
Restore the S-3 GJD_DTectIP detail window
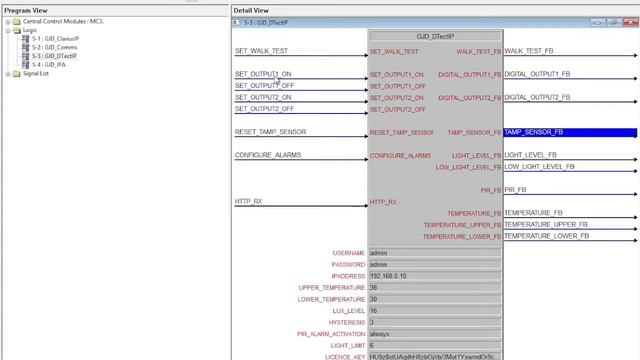click(x=613, y=22)
